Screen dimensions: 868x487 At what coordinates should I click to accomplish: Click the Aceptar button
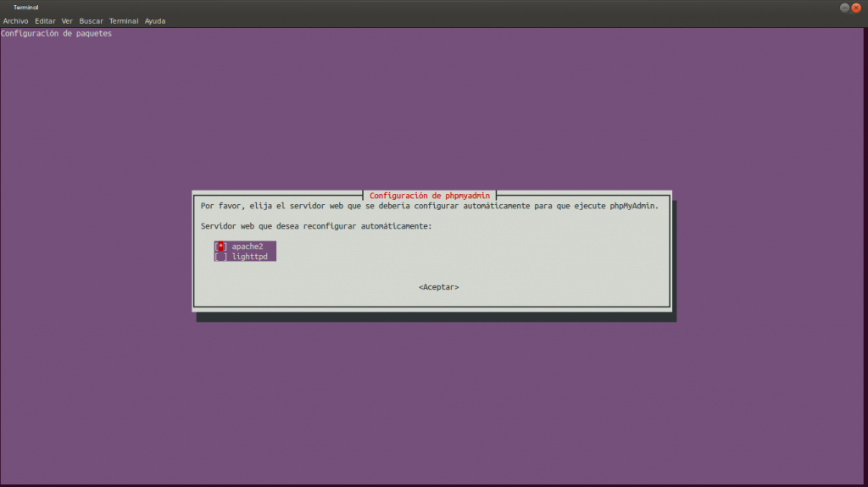pos(438,287)
